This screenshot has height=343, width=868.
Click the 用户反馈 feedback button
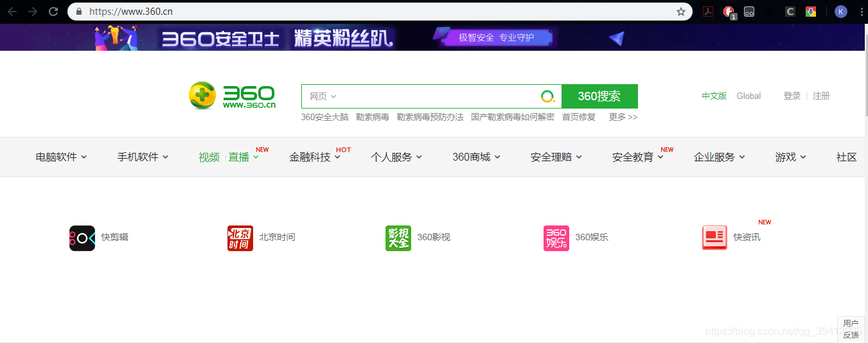(x=851, y=329)
